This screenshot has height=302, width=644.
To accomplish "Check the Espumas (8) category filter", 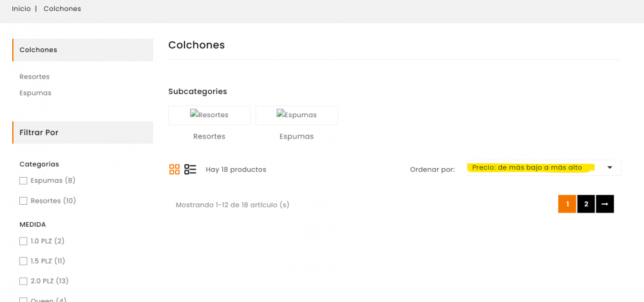I will (24, 181).
